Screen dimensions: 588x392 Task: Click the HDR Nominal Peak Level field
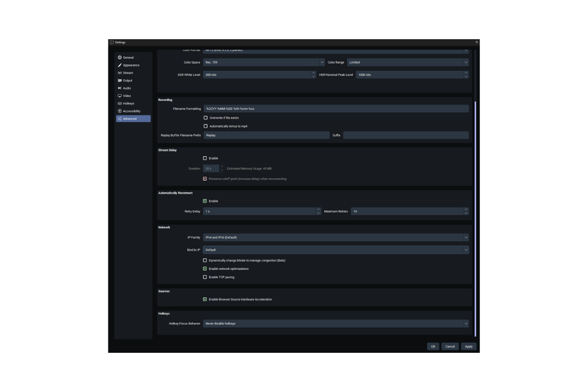[x=409, y=74]
